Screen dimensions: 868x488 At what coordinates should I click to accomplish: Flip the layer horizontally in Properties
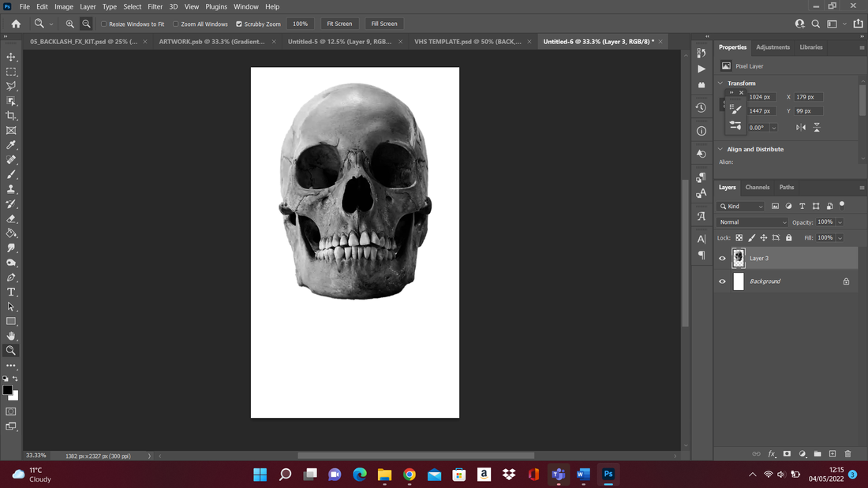coord(801,127)
